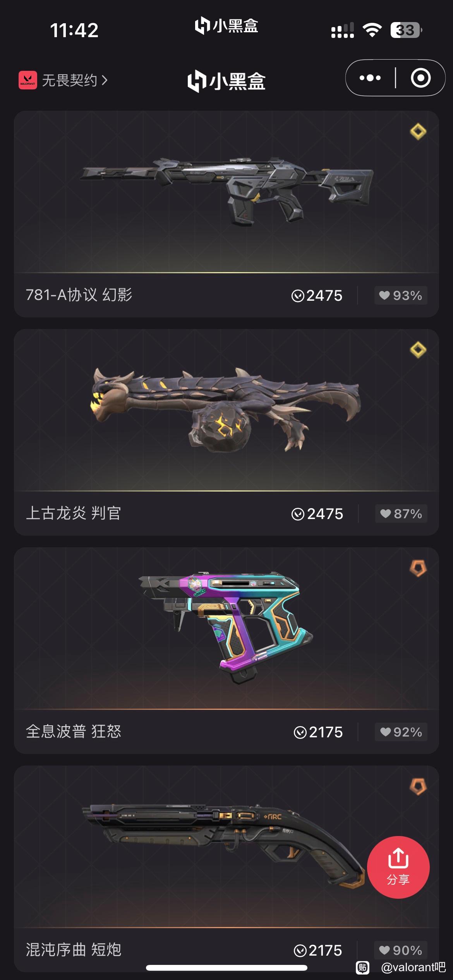Tap the red Valorant logo icon
The width and height of the screenshot is (453, 980).
point(28,80)
